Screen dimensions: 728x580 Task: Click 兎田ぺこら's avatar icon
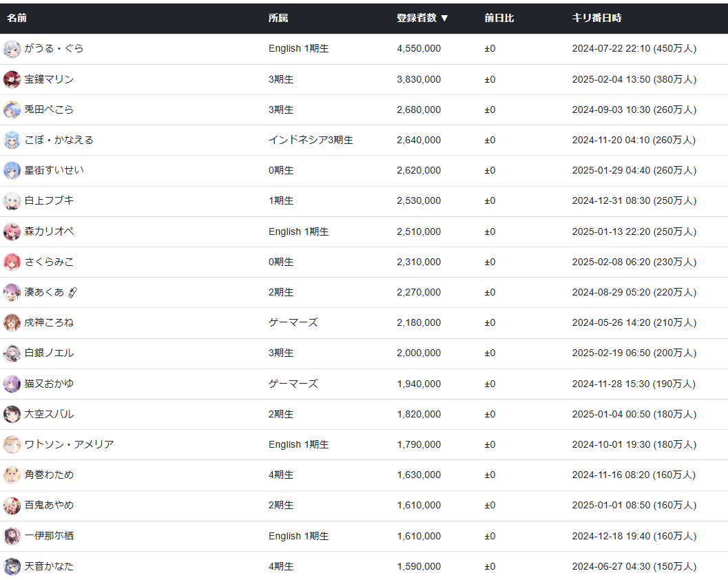(12, 110)
